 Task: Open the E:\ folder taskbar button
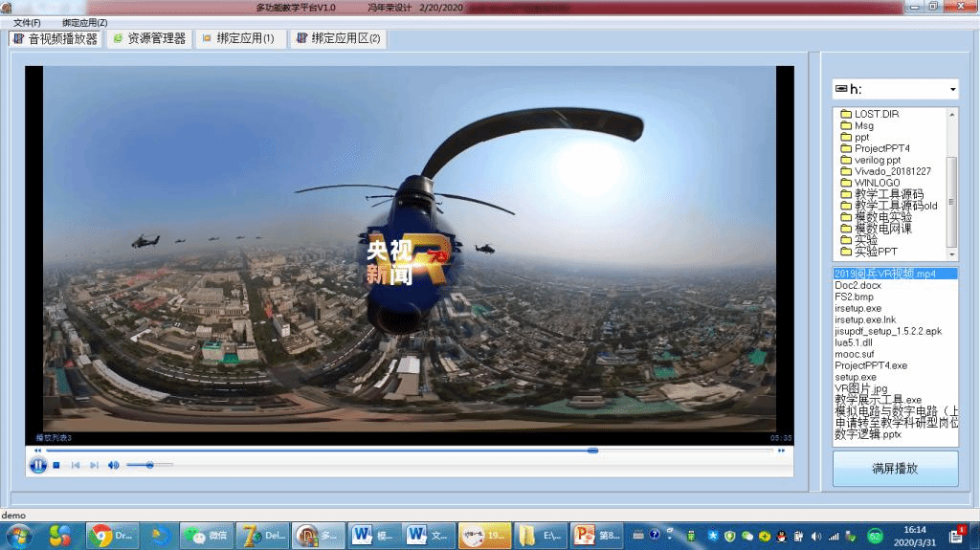(542, 536)
